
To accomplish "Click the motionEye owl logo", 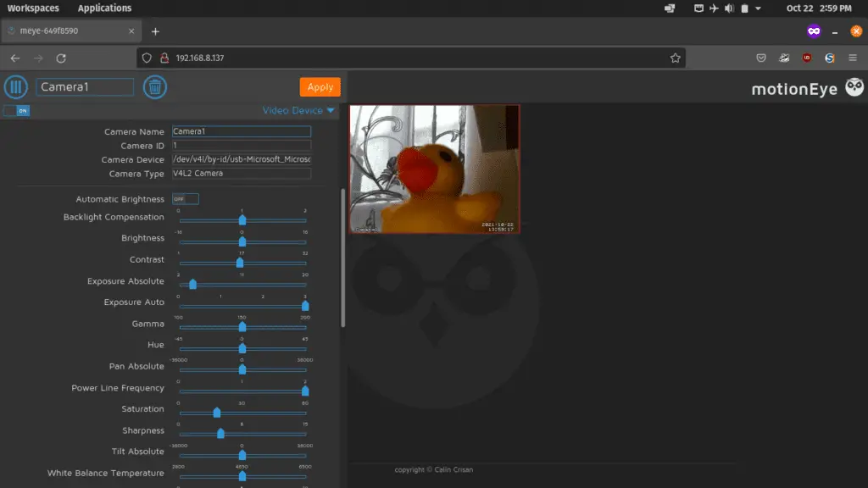I will 854,87.
